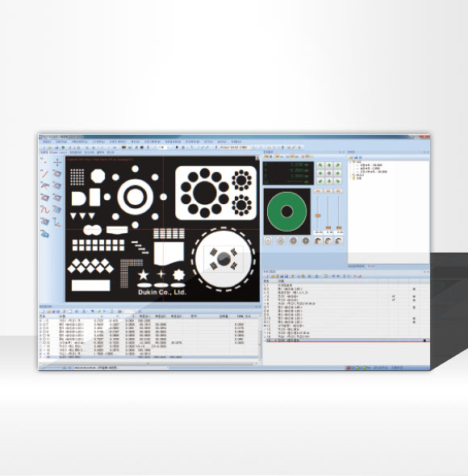
Task: Click the center jog button between arrows
Action: (329, 173)
